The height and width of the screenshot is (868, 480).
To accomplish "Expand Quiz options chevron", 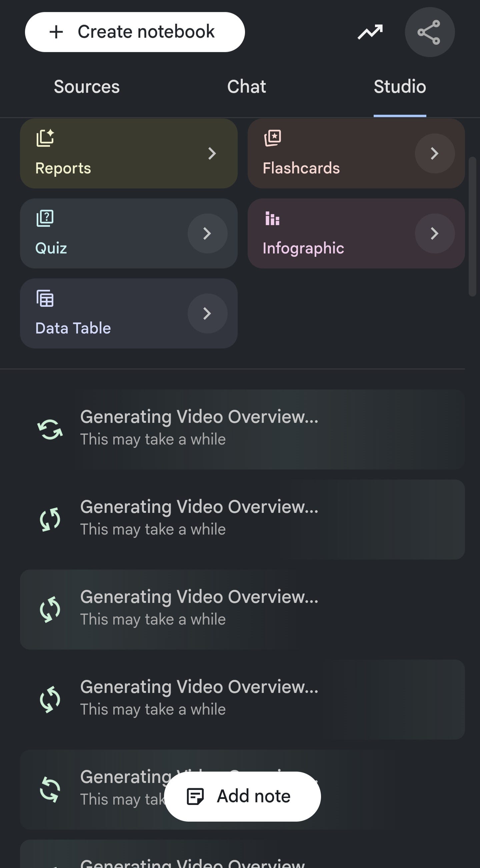I will click(207, 233).
